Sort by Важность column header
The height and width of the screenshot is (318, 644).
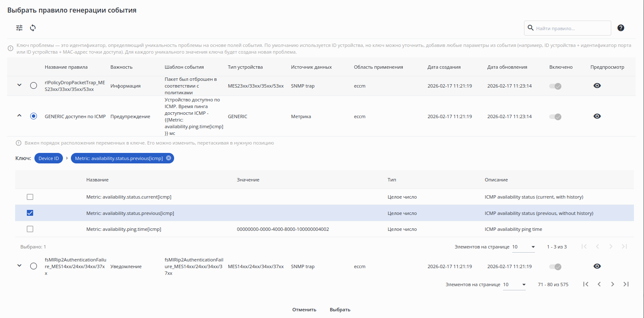tap(121, 67)
